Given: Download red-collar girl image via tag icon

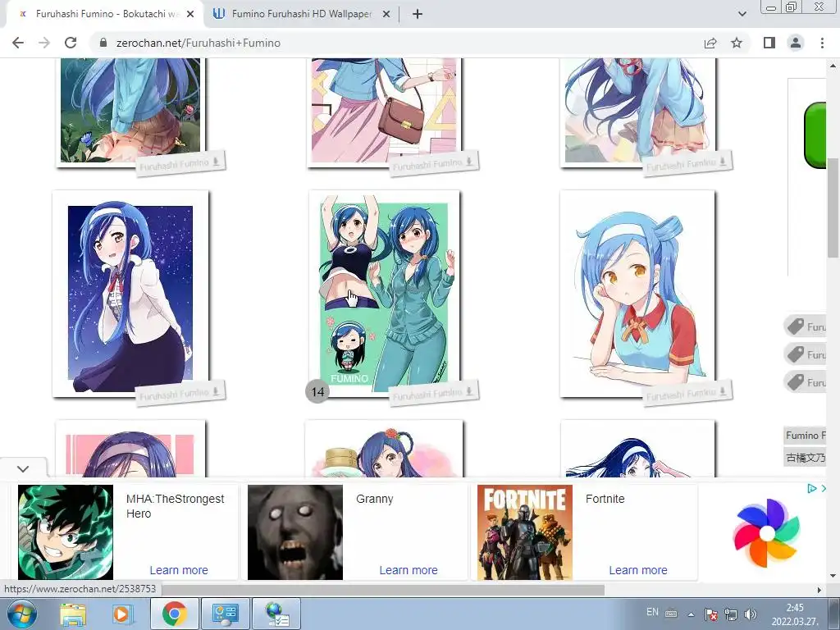Looking at the screenshot, I should [x=723, y=392].
